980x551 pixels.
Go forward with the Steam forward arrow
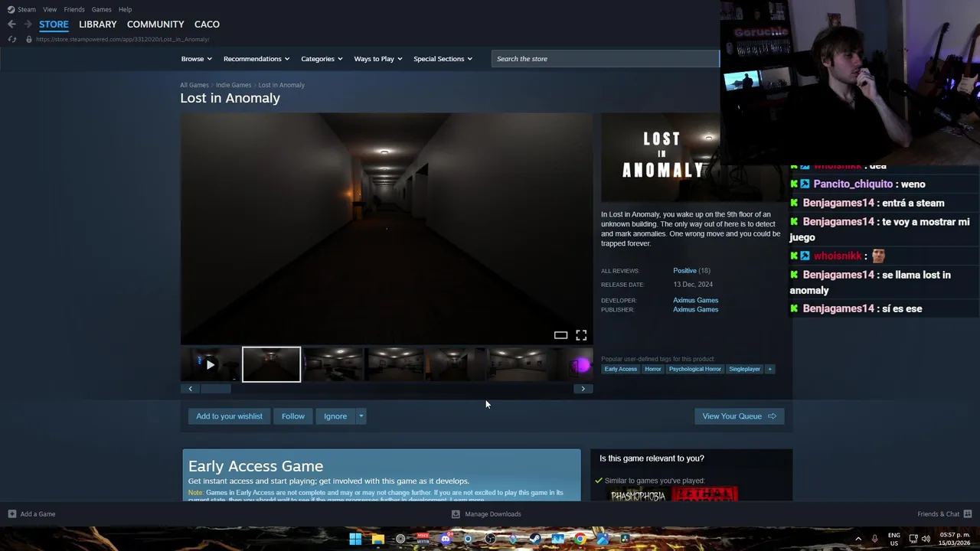click(28, 24)
